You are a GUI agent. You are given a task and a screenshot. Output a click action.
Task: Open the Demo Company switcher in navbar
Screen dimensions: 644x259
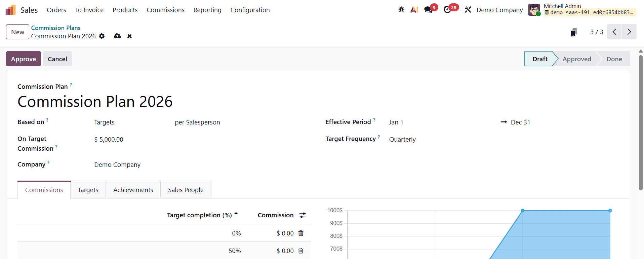[499, 10]
